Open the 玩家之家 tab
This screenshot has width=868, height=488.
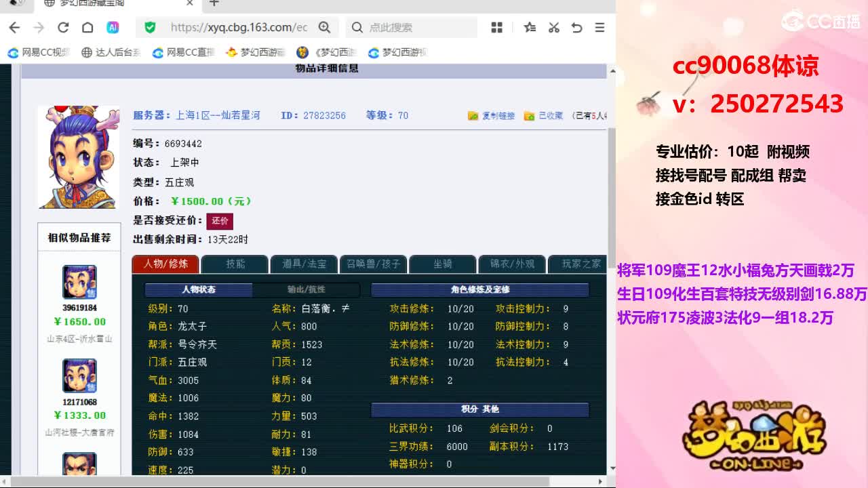click(577, 264)
